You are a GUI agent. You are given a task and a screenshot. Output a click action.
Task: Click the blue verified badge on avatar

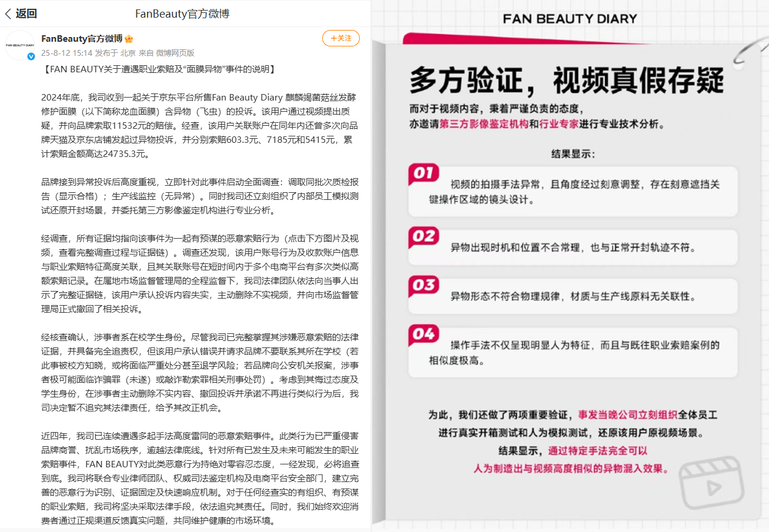click(31, 56)
